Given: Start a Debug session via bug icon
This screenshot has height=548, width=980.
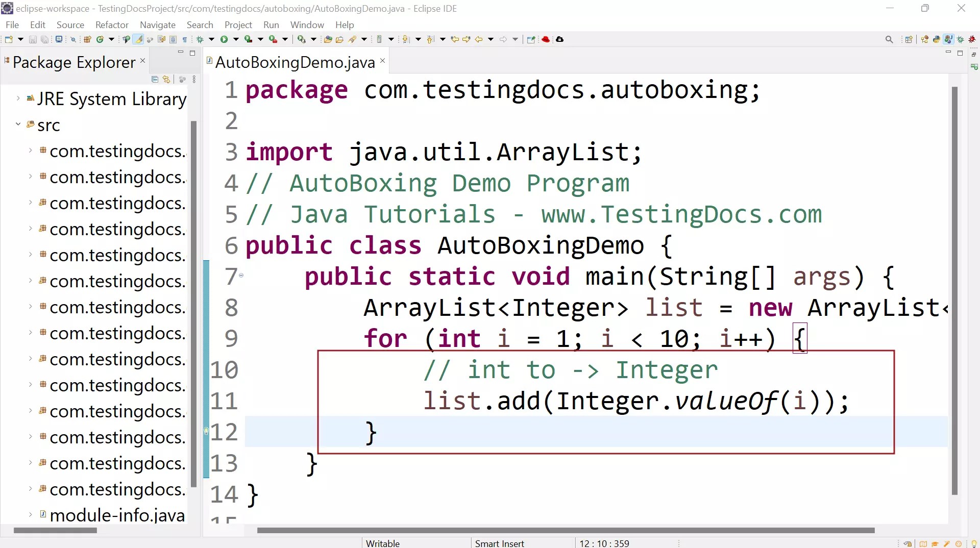Looking at the screenshot, I should coord(200,39).
